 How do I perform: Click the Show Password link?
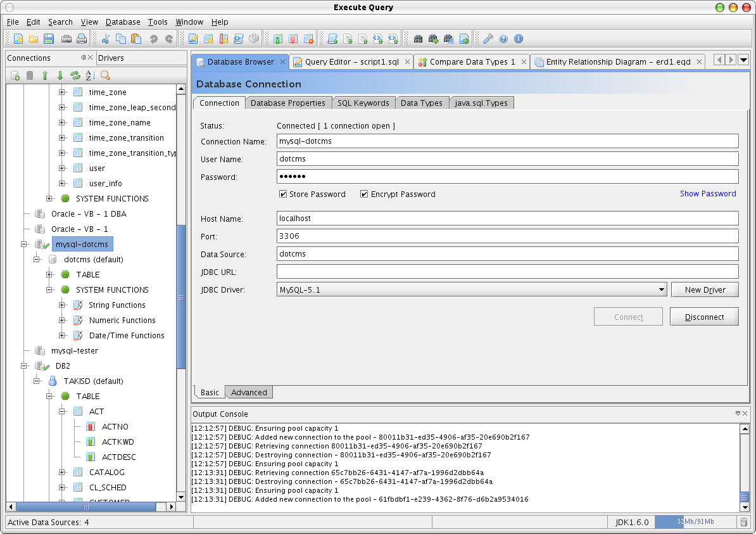pos(708,193)
